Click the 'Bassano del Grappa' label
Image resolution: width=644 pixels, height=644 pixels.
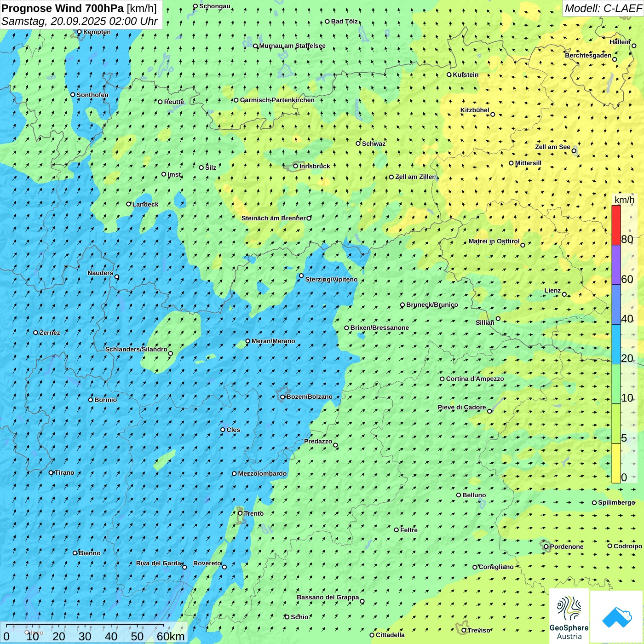328,597
